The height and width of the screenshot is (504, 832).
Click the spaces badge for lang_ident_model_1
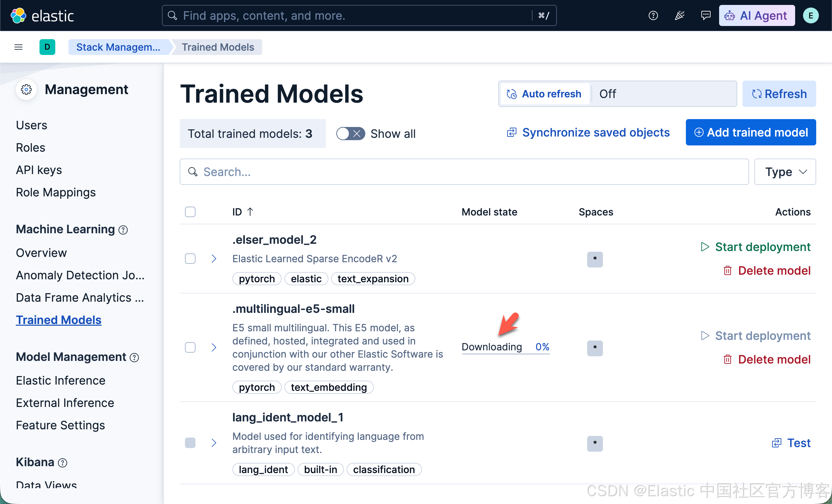click(x=595, y=443)
